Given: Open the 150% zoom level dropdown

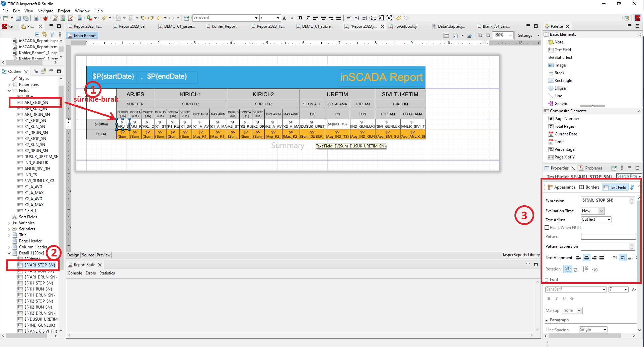Looking at the screenshot, I should 510,35.
